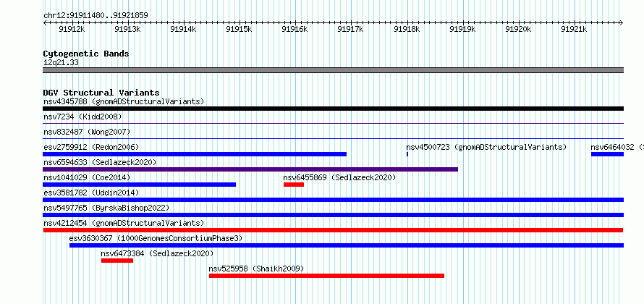Click the 91914k ruler tick label
This screenshot has width=644, height=304.
pyautogui.click(x=184, y=29)
